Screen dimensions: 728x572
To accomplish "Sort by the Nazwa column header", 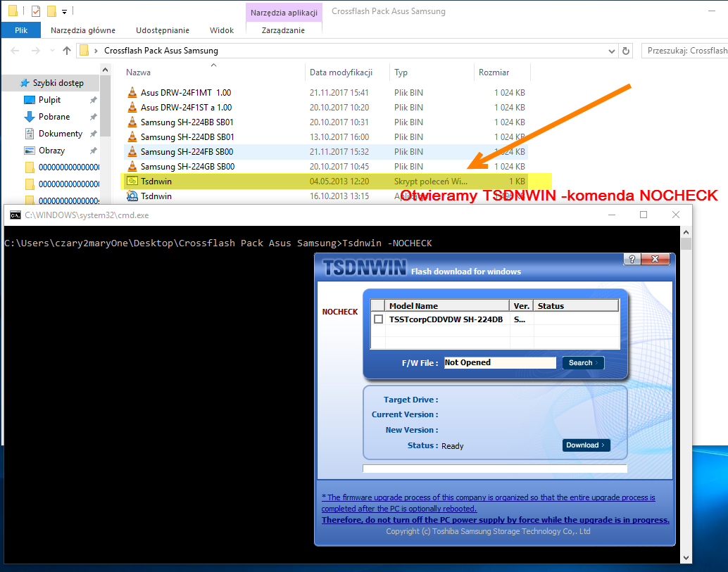I will (139, 72).
